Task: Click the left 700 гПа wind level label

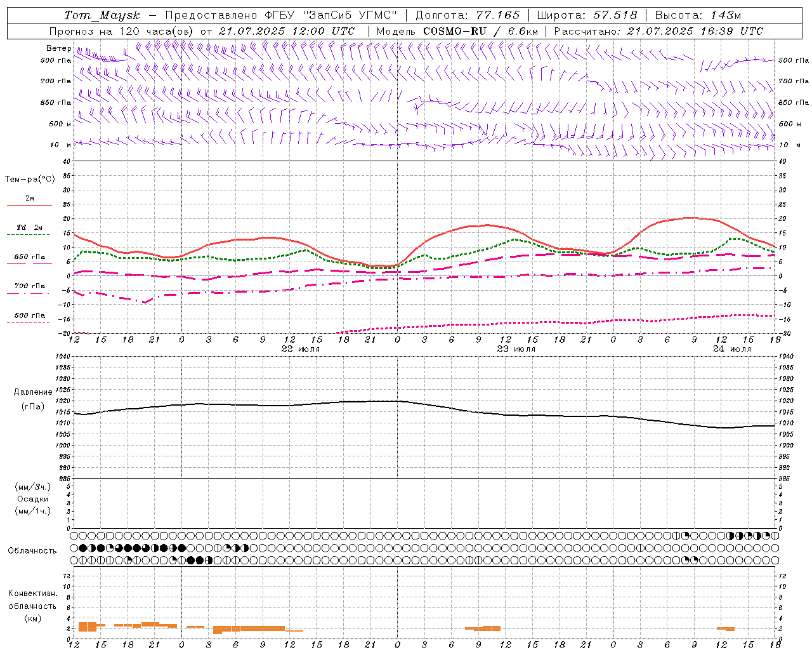Action: [x=56, y=81]
